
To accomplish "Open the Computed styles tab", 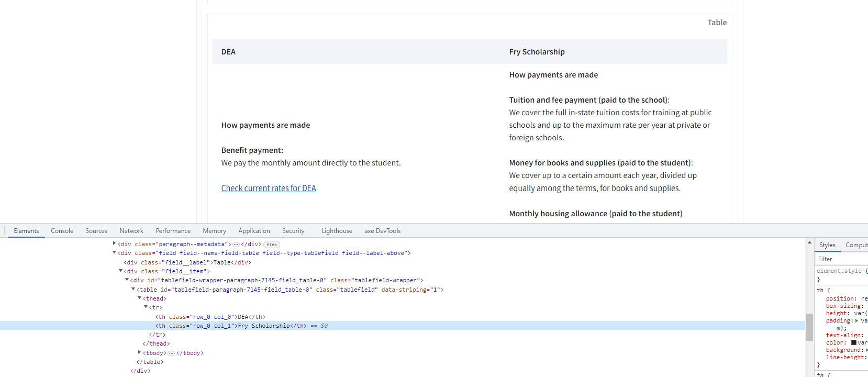I will pos(856,245).
